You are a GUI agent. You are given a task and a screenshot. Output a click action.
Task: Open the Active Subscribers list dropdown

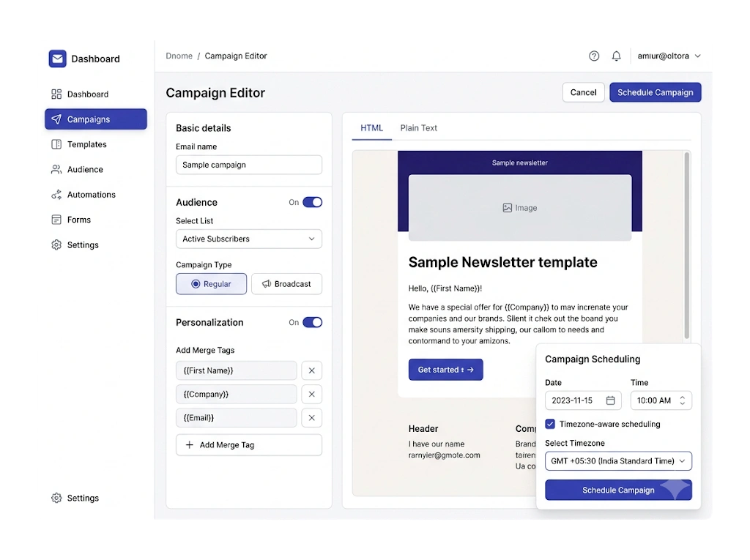pos(249,239)
